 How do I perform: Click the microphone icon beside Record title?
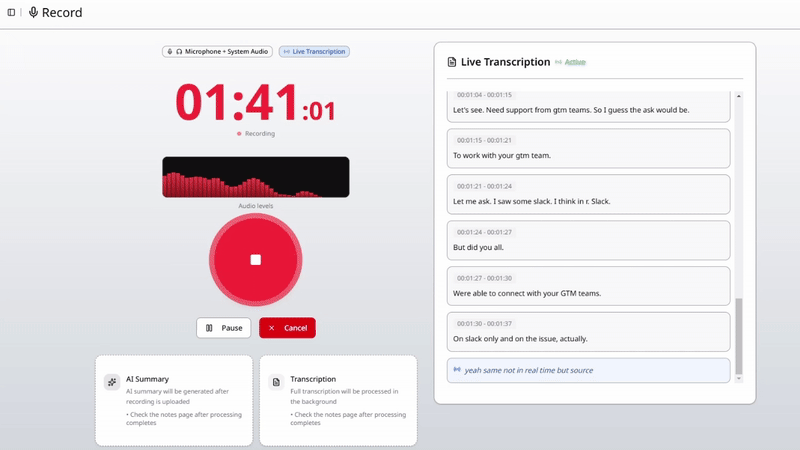33,13
